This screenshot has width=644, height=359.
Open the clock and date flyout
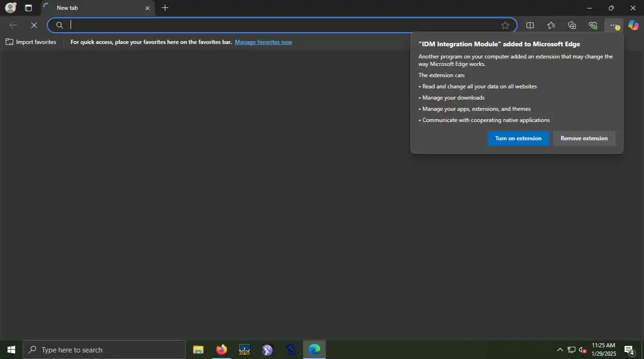[604, 350]
